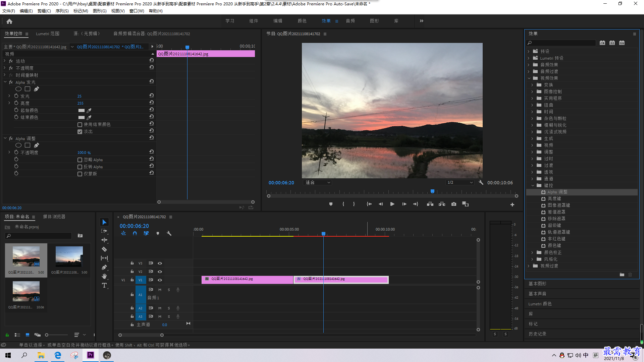Select the Selection arrow tool
The height and width of the screenshot is (362, 644).
click(104, 222)
